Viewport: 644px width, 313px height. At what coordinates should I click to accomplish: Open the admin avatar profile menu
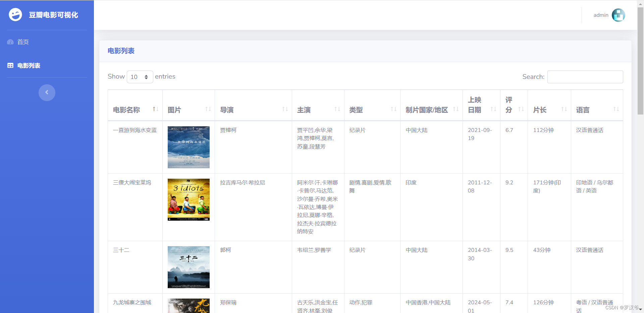tap(618, 15)
